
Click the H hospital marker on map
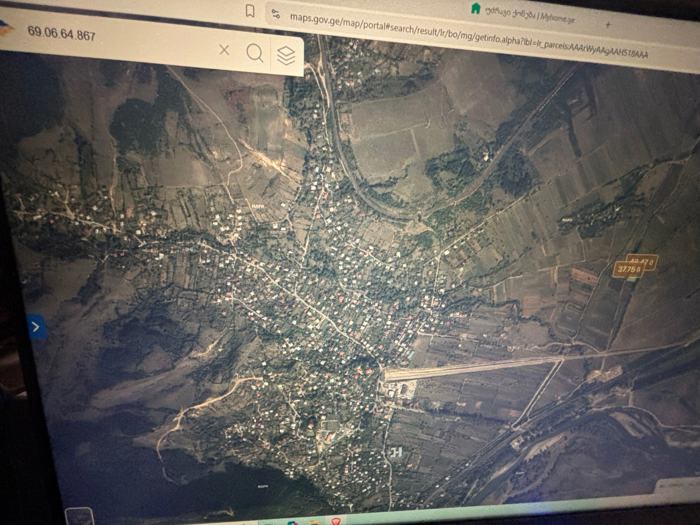pos(396,452)
